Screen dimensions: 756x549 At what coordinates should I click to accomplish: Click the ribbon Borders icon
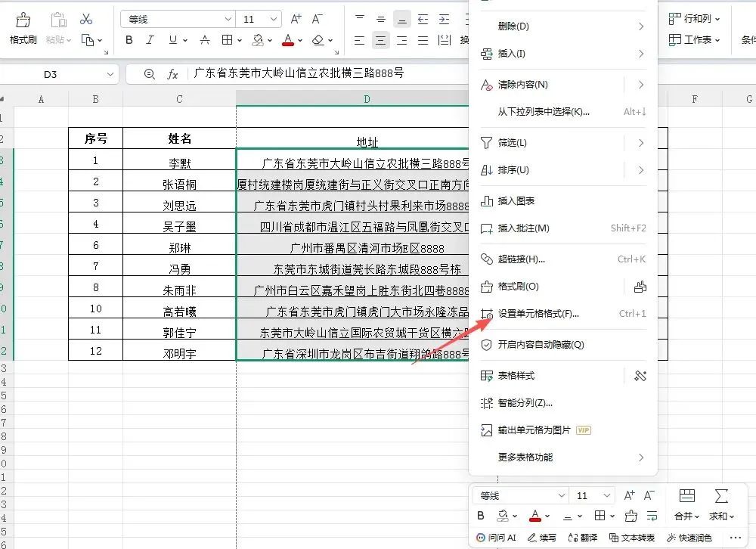(x=227, y=40)
